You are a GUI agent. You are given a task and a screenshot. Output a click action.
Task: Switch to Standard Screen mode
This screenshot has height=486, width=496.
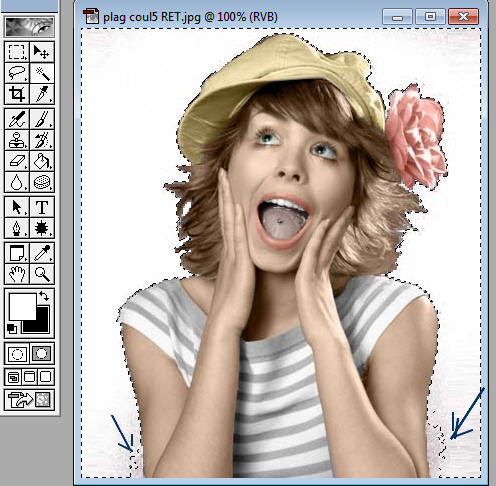[x=13, y=377]
